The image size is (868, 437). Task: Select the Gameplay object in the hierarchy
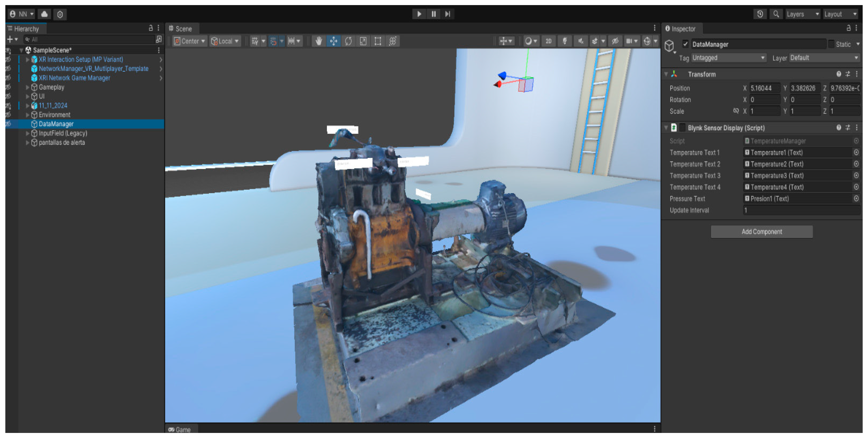[51, 87]
